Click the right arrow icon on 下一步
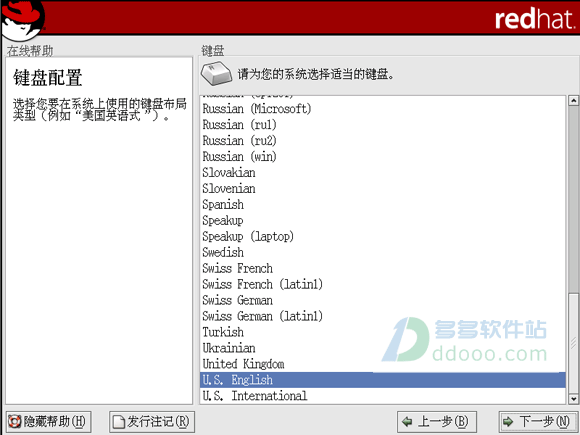The height and width of the screenshot is (435, 580). coord(508,421)
